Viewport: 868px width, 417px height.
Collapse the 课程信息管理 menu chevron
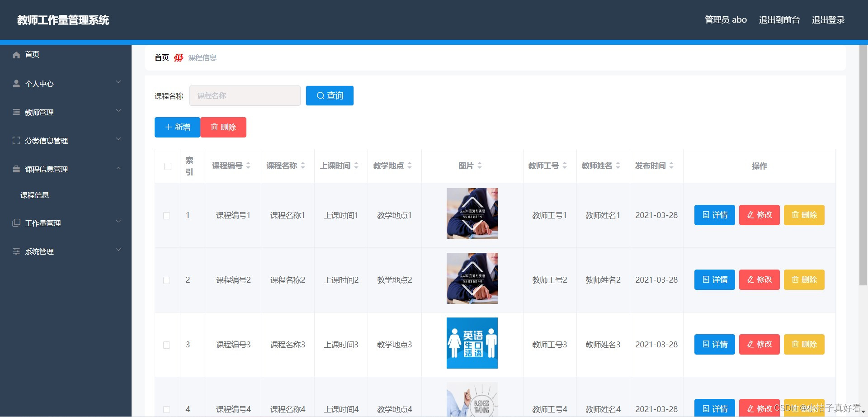point(118,168)
